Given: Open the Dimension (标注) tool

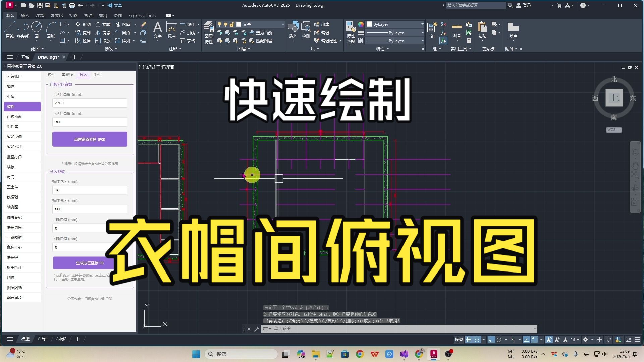Looking at the screenshot, I should (x=172, y=29).
